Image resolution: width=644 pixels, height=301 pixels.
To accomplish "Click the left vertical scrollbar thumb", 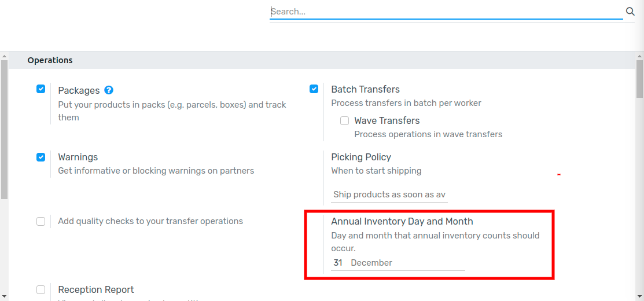I will coord(4,127).
